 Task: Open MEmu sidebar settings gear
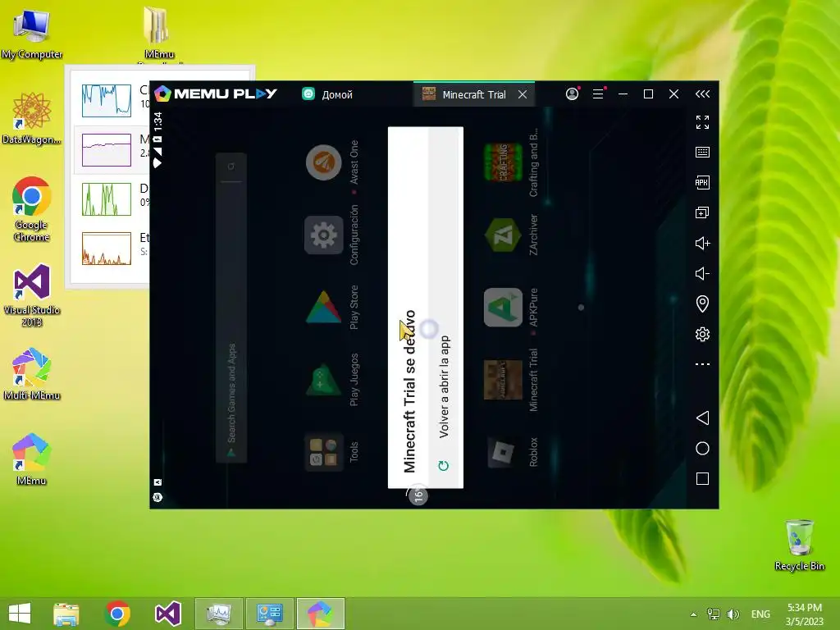click(702, 335)
